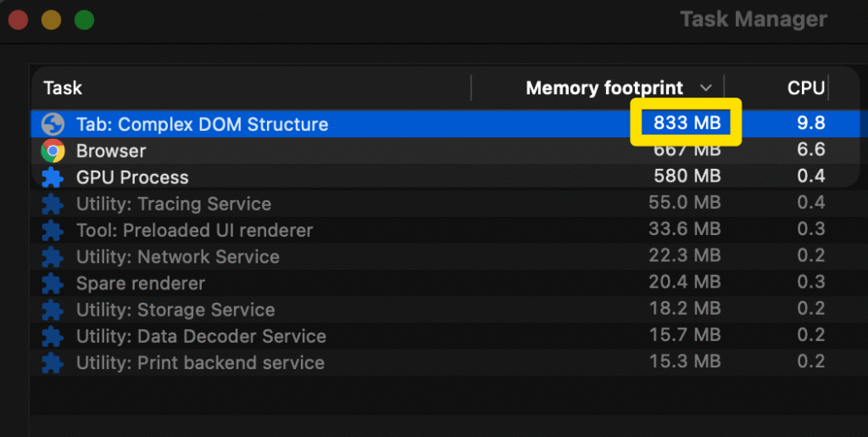The image size is (868, 437).
Task: Click puzzle icon beside Utility: Data Decoder Service
Action: coord(53,336)
